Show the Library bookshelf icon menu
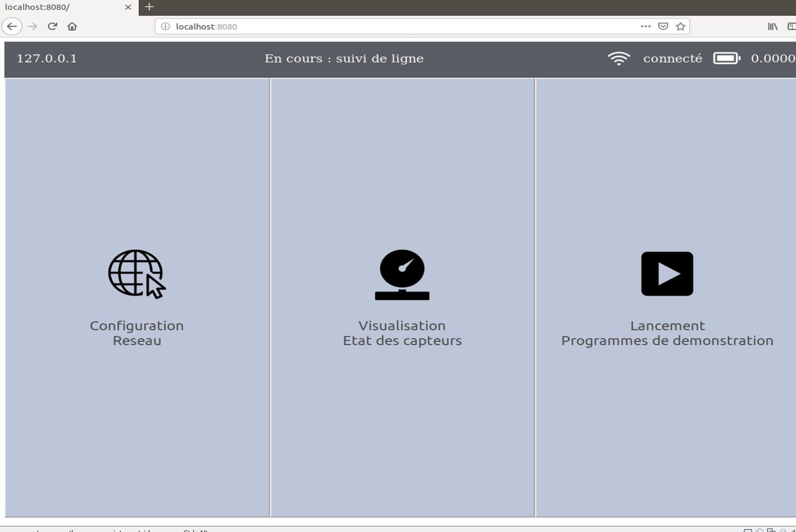Screen dimensions: 796x532 point(772,26)
